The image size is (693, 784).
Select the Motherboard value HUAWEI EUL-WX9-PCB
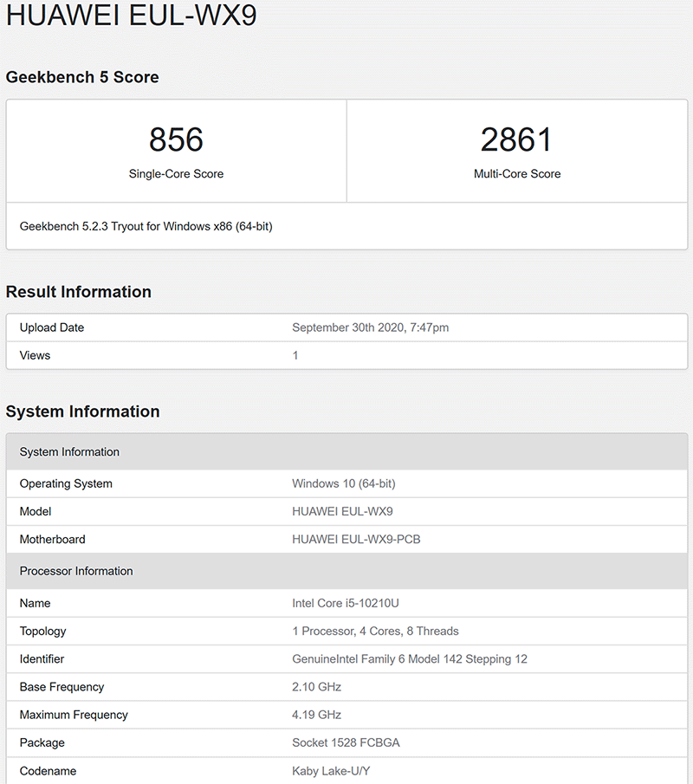pos(357,540)
